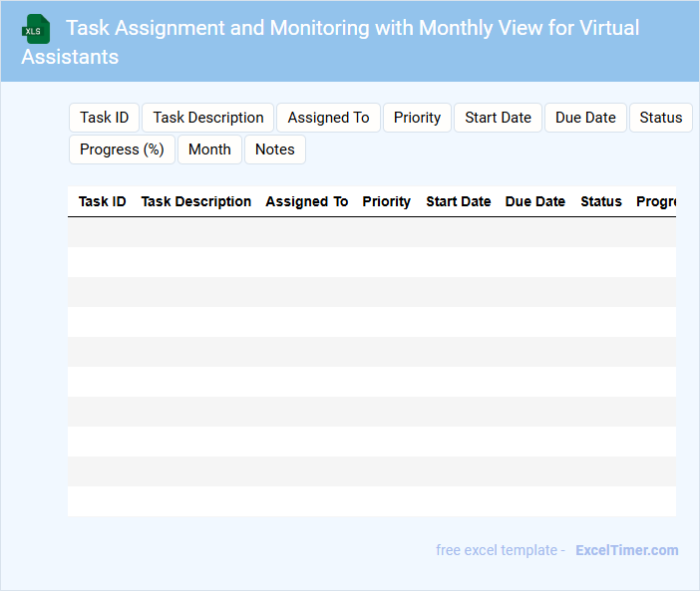Choose the Assigned To tag
700x591 pixels.
pyautogui.click(x=328, y=118)
